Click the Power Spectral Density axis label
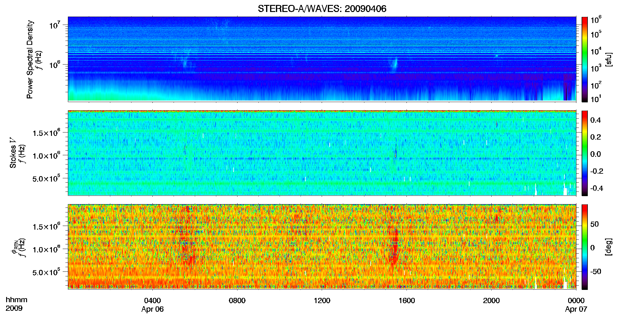This screenshot has width=644, height=332. click(30, 59)
